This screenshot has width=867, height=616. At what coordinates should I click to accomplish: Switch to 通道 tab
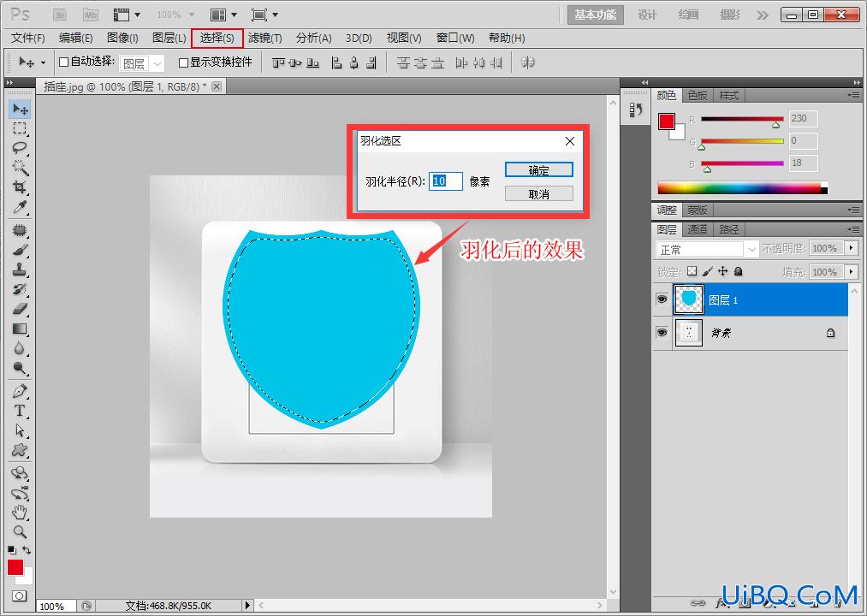pos(697,229)
